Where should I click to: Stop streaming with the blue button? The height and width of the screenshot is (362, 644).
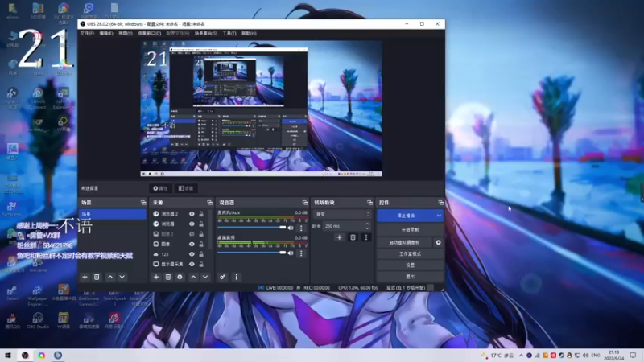tap(406, 216)
